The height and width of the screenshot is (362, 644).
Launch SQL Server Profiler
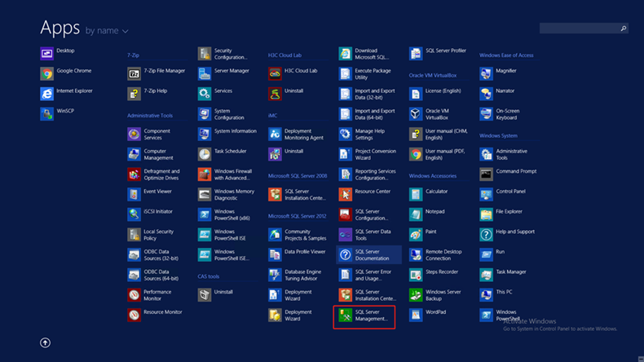(x=439, y=54)
